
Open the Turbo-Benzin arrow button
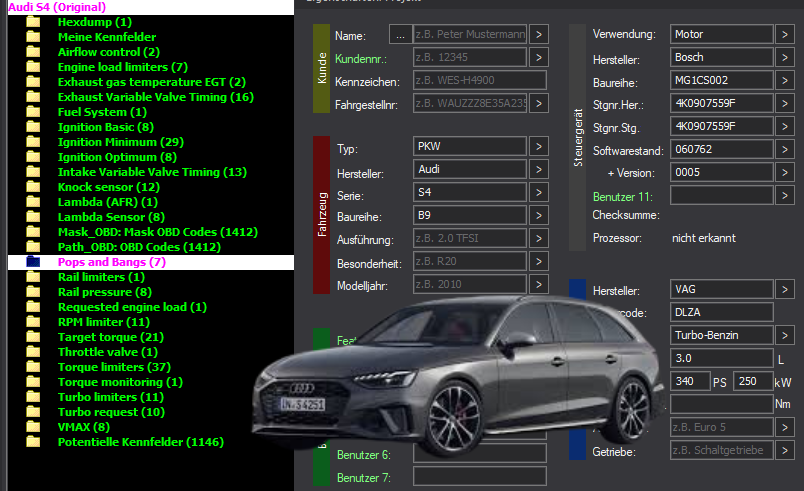785,335
